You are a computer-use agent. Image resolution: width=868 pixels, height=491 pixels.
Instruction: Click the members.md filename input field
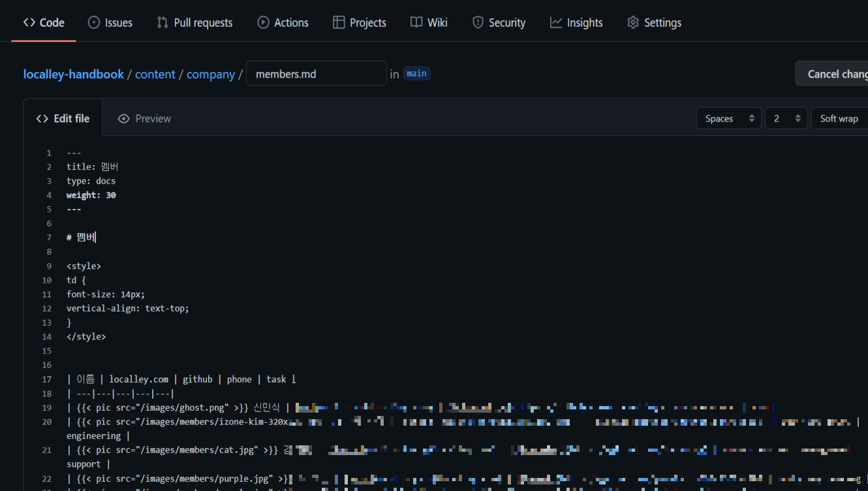click(x=316, y=74)
